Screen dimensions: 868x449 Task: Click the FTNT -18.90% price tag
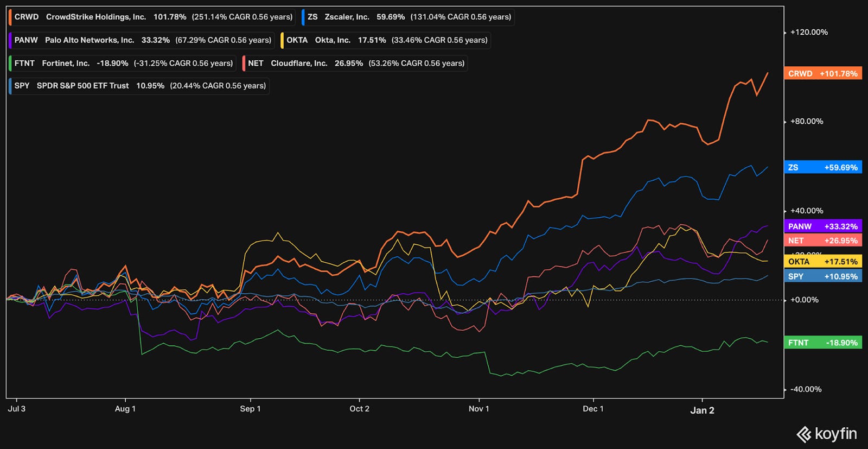822,343
